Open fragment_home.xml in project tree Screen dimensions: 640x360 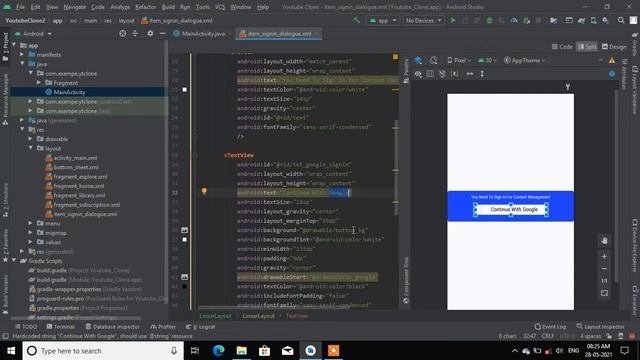click(x=75, y=186)
